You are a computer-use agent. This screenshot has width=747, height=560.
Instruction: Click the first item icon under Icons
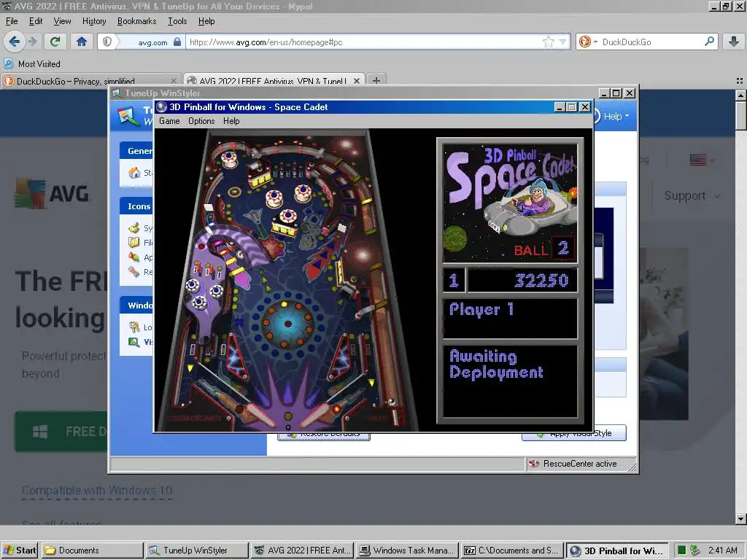134,227
